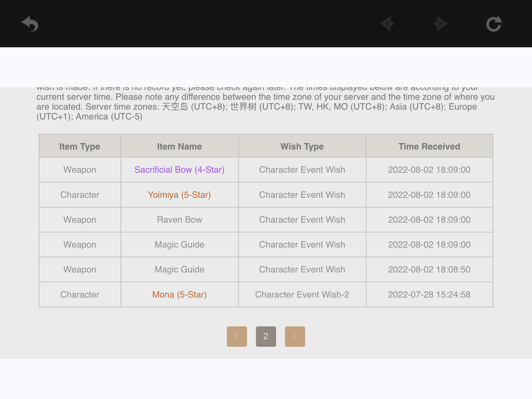This screenshot has height=399, width=532.
Task: Click Character type in Yoimiya row
Action: click(80, 195)
